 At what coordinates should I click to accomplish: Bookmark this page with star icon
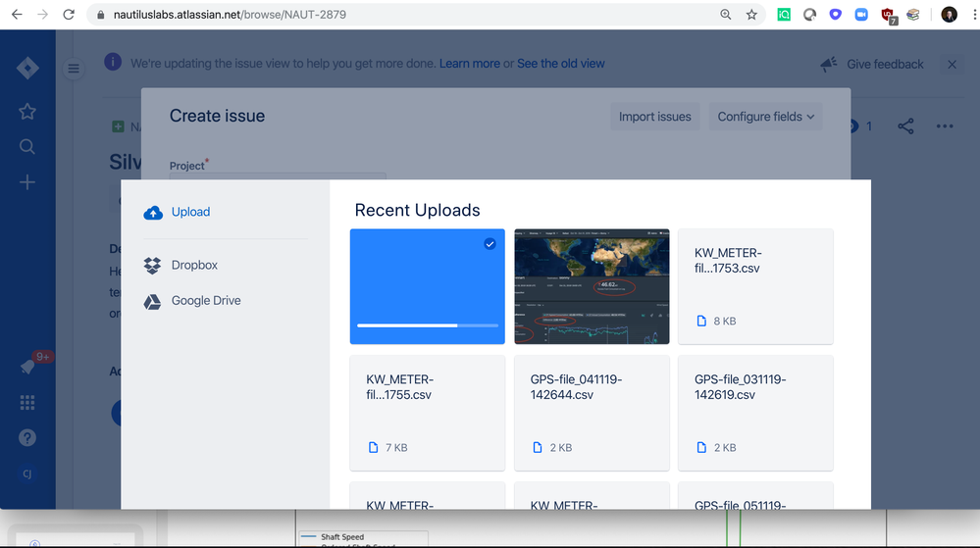751,15
